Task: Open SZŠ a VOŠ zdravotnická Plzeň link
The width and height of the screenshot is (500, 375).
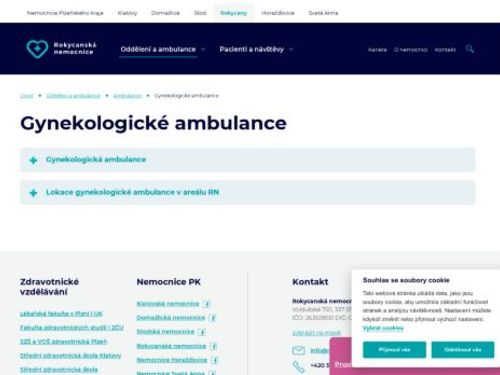Action: pyautogui.click(x=64, y=342)
